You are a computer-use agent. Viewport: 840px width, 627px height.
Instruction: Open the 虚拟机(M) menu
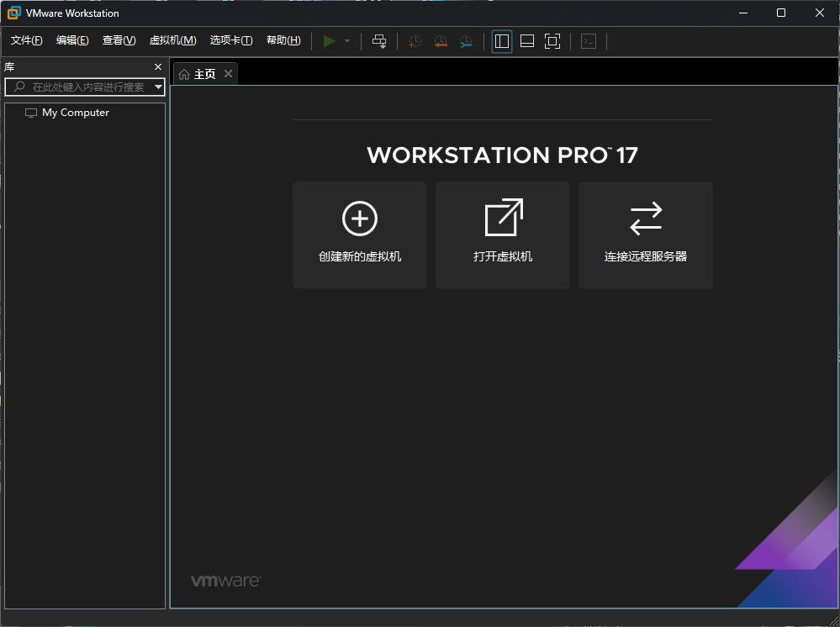coord(172,40)
